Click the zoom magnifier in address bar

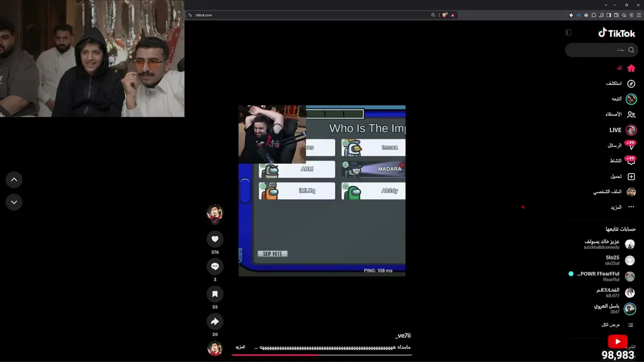pos(433,15)
